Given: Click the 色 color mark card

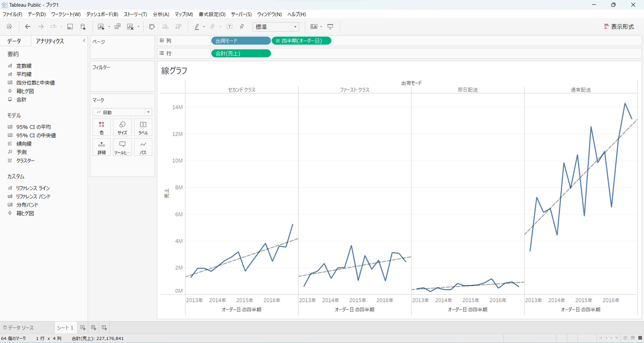Looking at the screenshot, I should (x=102, y=127).
